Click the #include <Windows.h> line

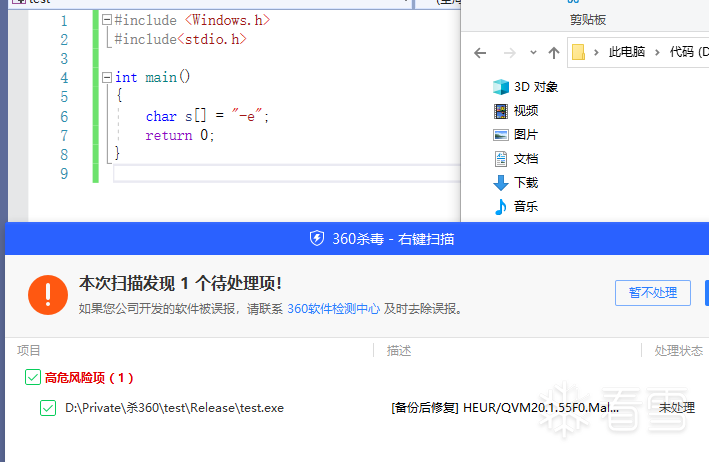(192, 20)
